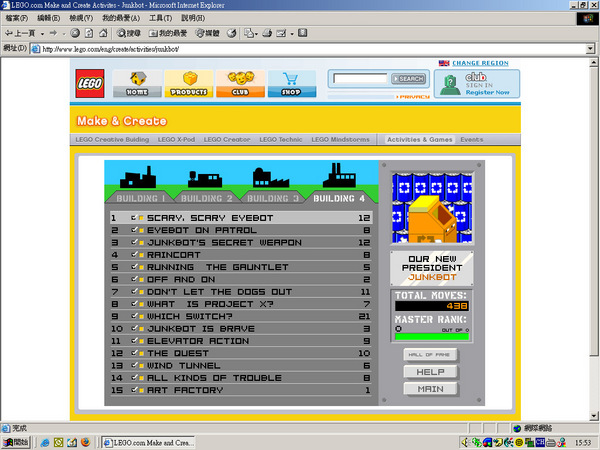This screenshot has height=450, width=600.
Task: Open the 檢視(V) View menu
Action: coord(81,18)
